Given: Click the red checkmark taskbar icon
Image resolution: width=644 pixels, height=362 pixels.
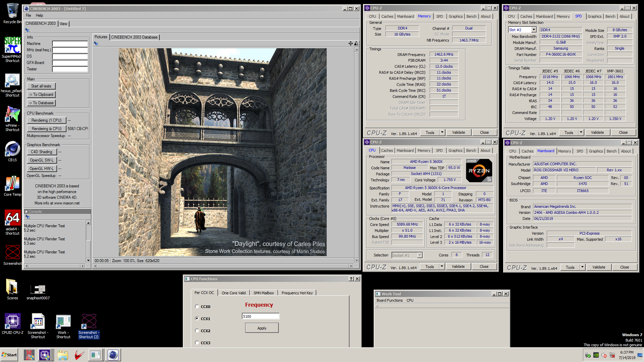Looking at the screenshot, I should [79, 355].
